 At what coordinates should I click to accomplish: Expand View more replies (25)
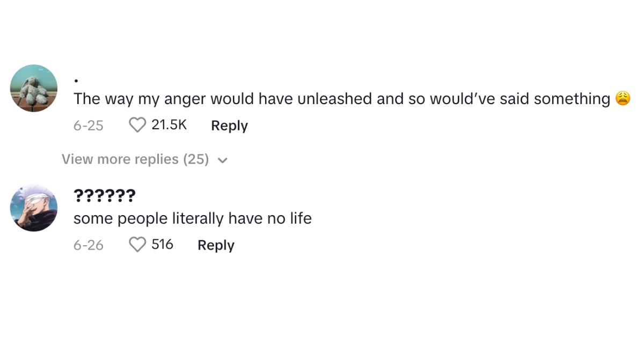pos(135,159)
